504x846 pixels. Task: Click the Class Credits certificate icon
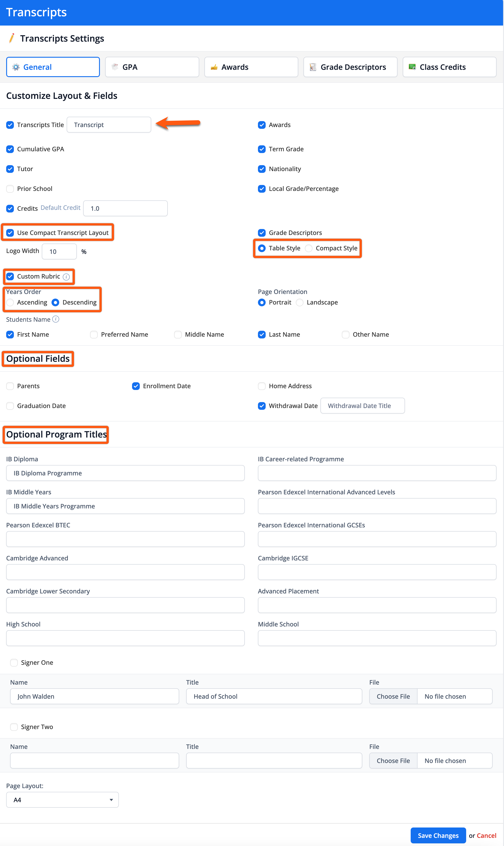[x=412, y=67]
